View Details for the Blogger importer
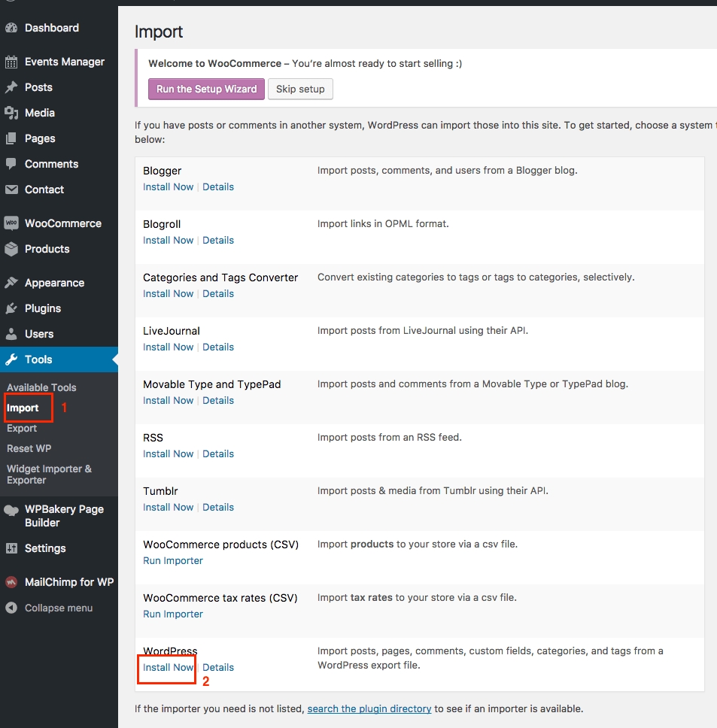Screen dimensions: 717x728 [x=218, y=187]
